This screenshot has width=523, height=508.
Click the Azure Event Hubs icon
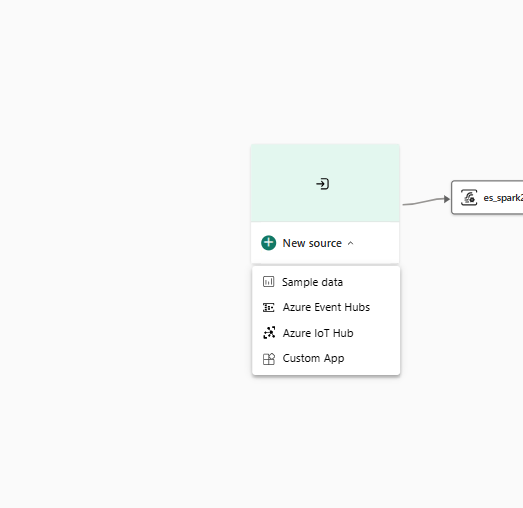point(269,307)
